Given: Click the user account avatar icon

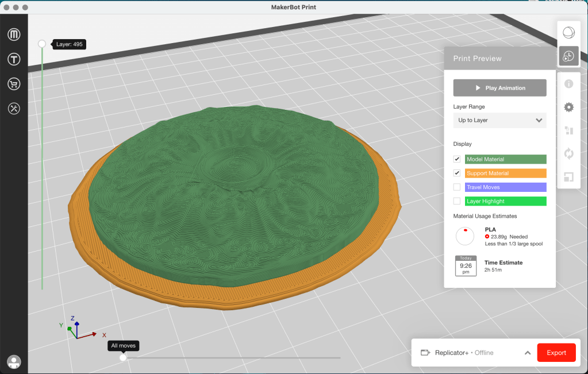Looking at the screenshot, I should (14, 361).
